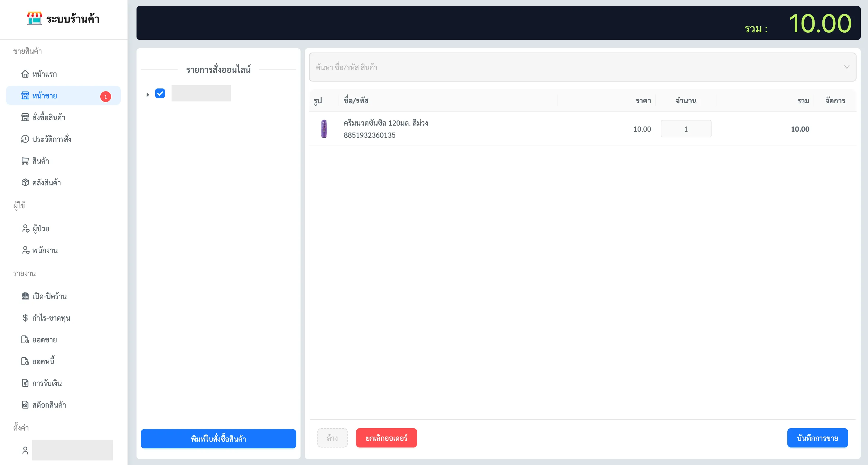Open the product search dropdown arrow
The image size is (868, 465).
pos(847,67)
